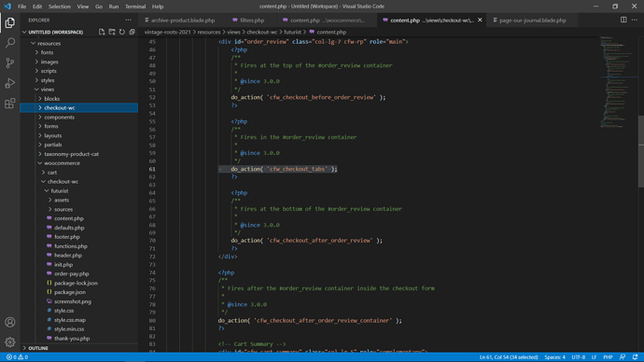Open the Selection menu

pos(59,7)
